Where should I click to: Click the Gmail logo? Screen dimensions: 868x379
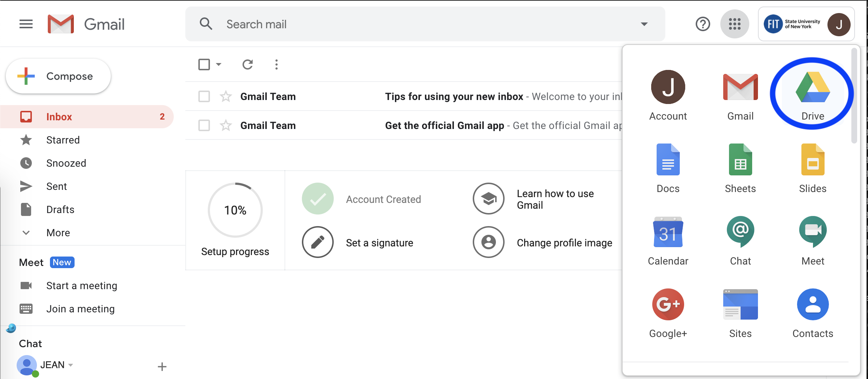tap(86, 24)
